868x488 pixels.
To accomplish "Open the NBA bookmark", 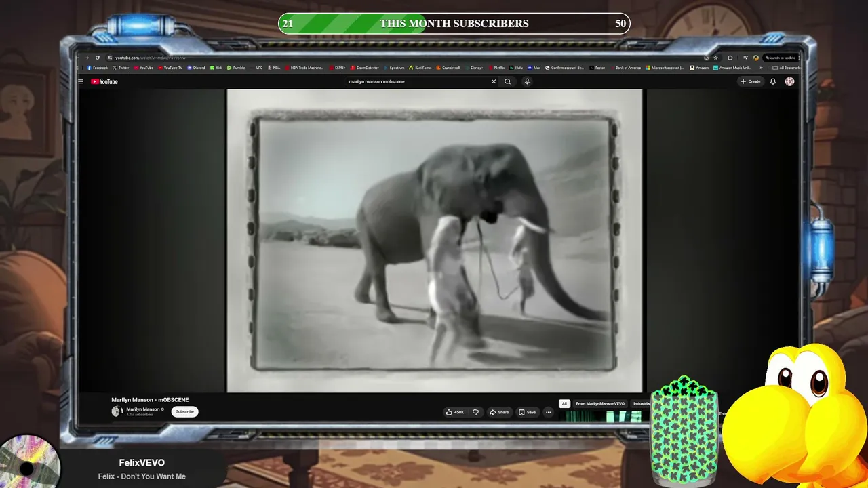I will point(274,68).
